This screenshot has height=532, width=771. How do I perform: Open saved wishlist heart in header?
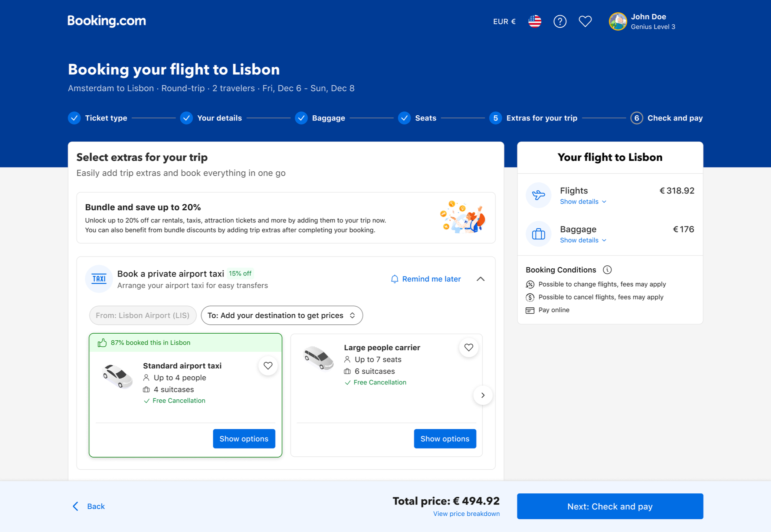coord(585,22)
